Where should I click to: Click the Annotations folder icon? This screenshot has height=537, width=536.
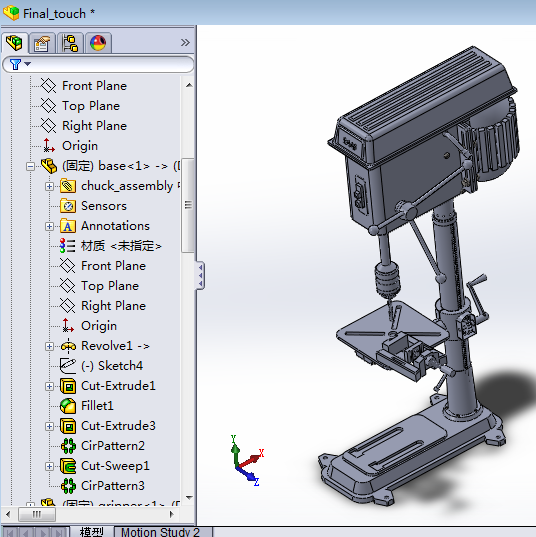(68, 226)
